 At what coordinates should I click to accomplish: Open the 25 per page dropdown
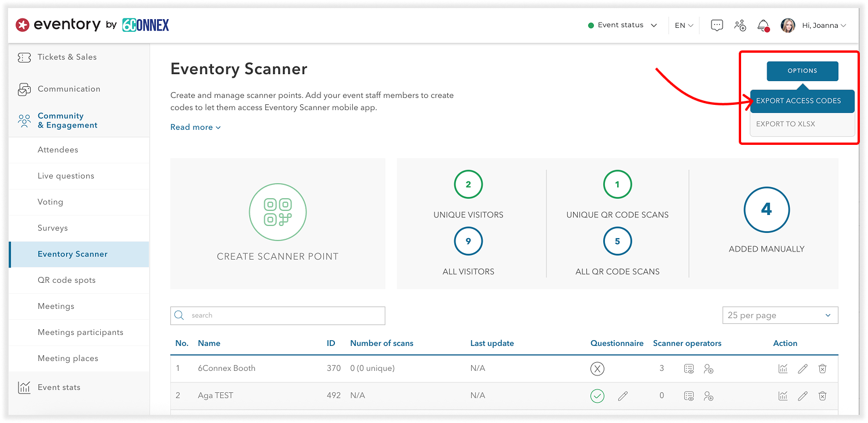click(x=780, y=315)
